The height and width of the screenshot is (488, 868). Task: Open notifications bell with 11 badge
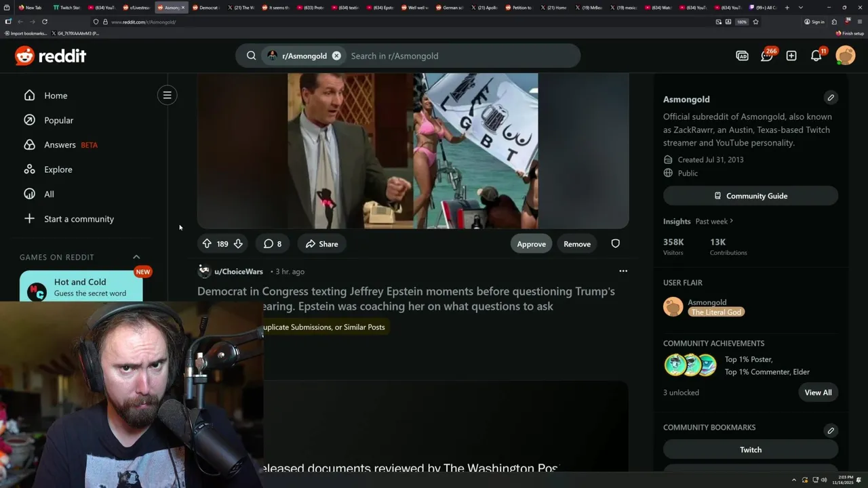[x=816, y=56]
